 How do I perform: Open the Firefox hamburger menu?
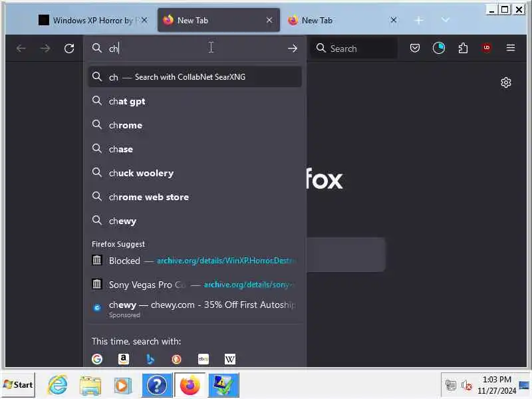pyautogui.click(x=511, y=48)
